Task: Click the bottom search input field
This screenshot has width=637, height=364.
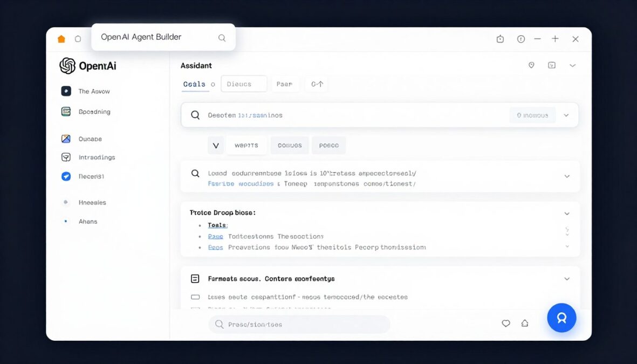Action: tap(299, 324)
